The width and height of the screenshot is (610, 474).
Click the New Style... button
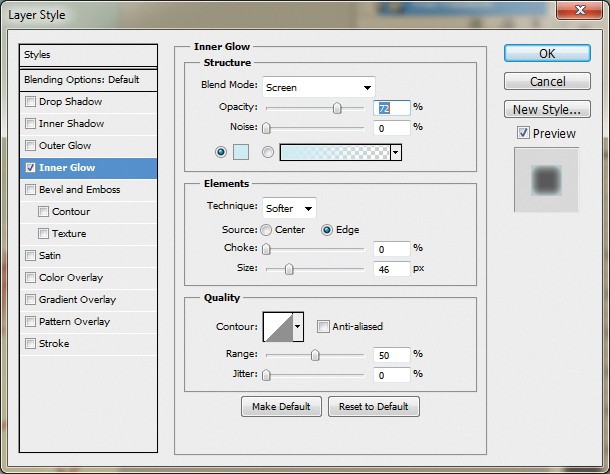[547, 109]
